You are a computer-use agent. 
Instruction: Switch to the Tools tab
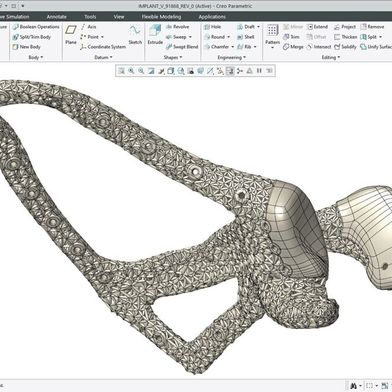(90, 17)
